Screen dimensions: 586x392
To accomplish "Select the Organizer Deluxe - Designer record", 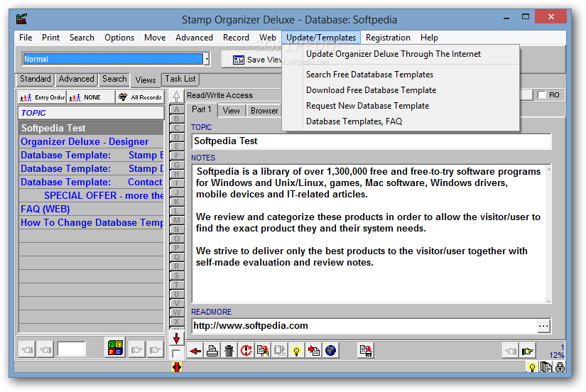I will pos(91,141).
